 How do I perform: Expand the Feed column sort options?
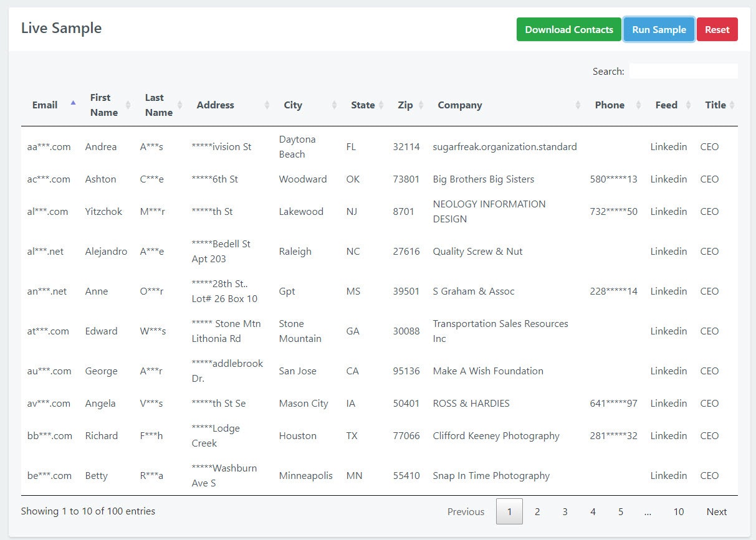(x=687, y=105)
